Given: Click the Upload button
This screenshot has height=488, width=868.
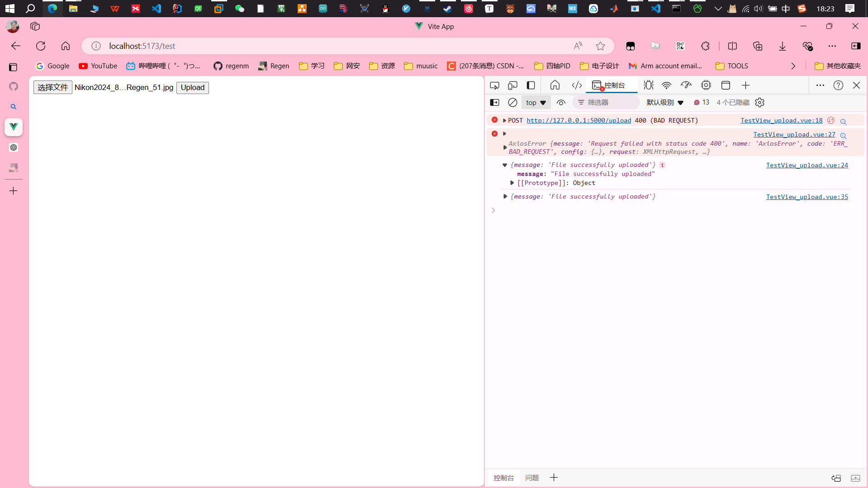Looking at the screenshot, I should coord(193,87).
